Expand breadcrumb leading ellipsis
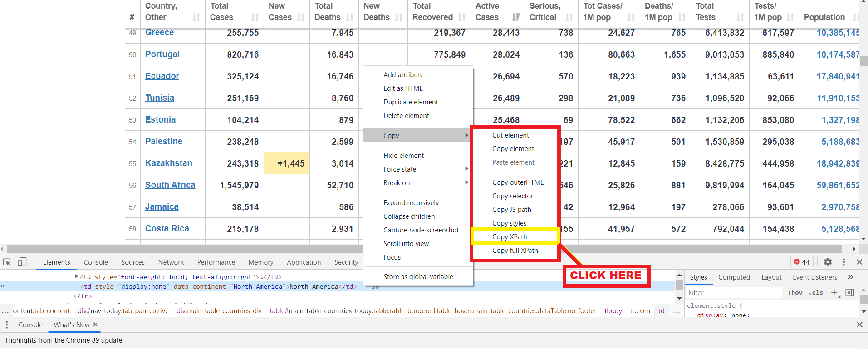This screenshot has width=868, height=349. pos(5,311)
